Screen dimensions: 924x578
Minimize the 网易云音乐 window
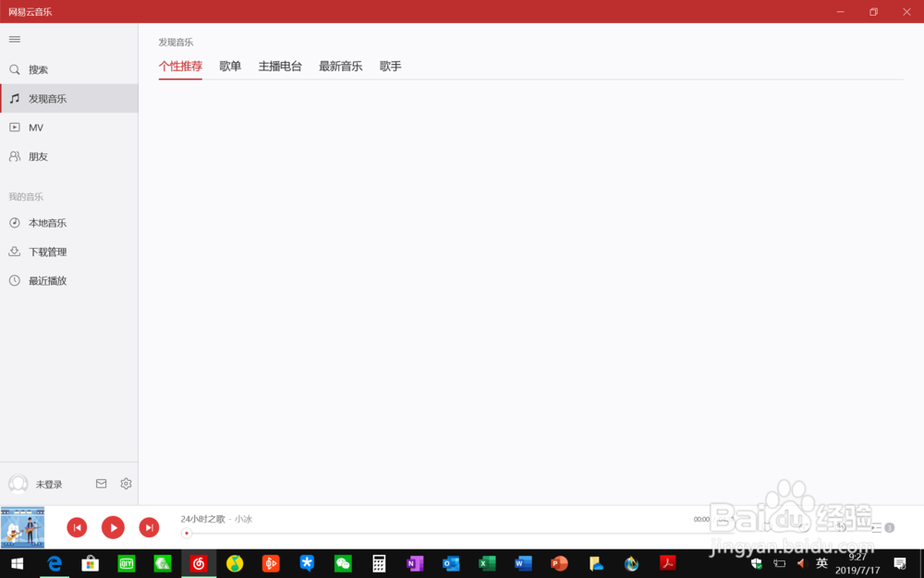840,12
